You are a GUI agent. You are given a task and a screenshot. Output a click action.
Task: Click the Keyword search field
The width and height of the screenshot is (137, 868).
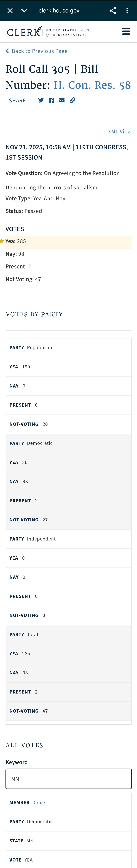pos(68,779)
